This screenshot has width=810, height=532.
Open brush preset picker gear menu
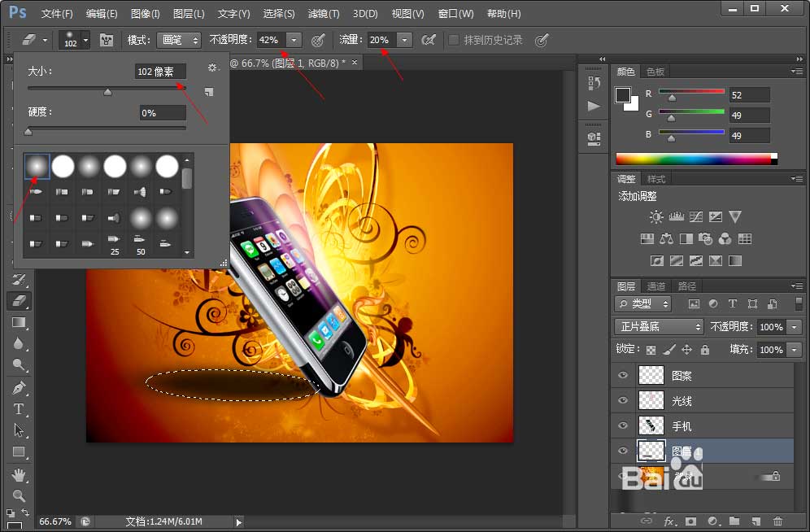coord(212,68)
